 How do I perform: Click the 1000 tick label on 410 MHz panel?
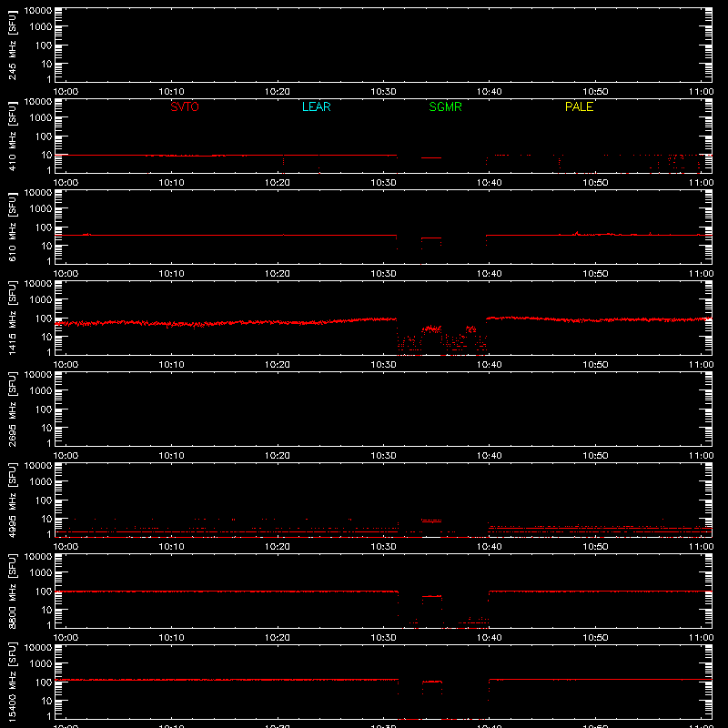pos(41,118)
